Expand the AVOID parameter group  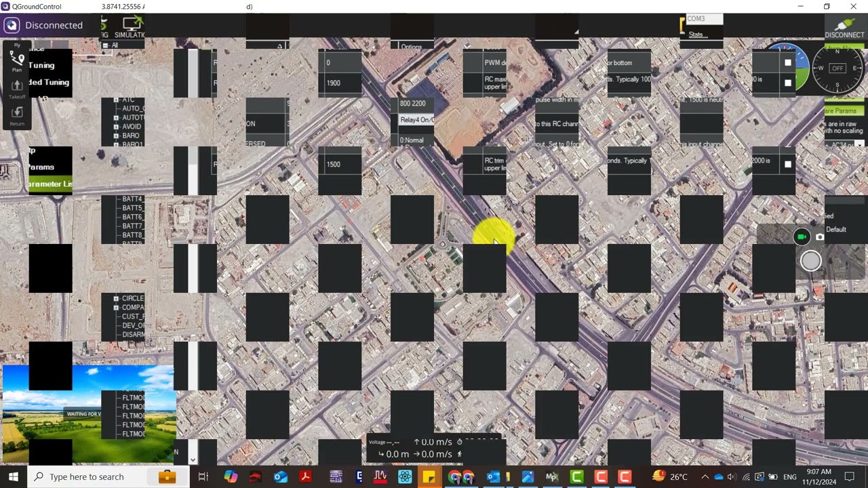tap(117, 127)
